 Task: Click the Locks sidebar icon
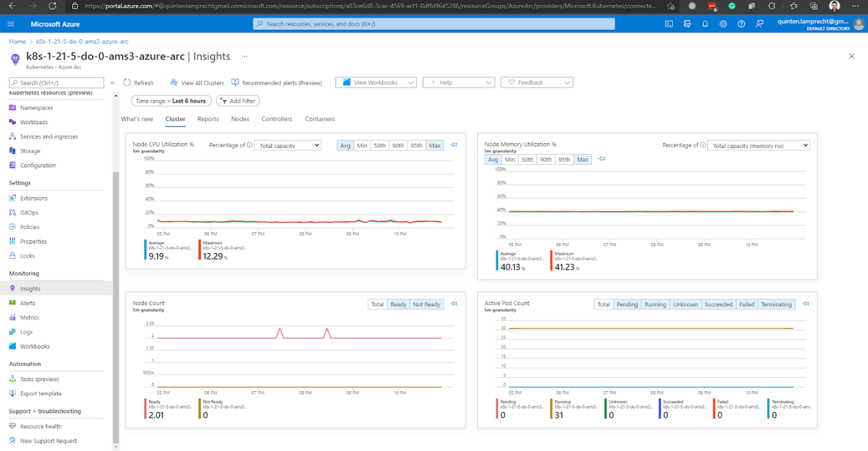click(x=13, y=256)
